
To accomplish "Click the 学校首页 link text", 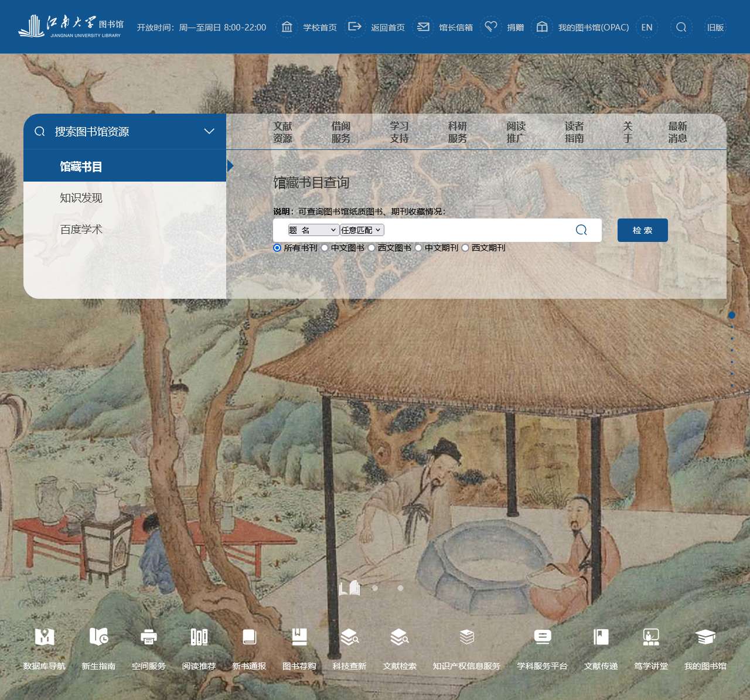I will click(320, 28).
